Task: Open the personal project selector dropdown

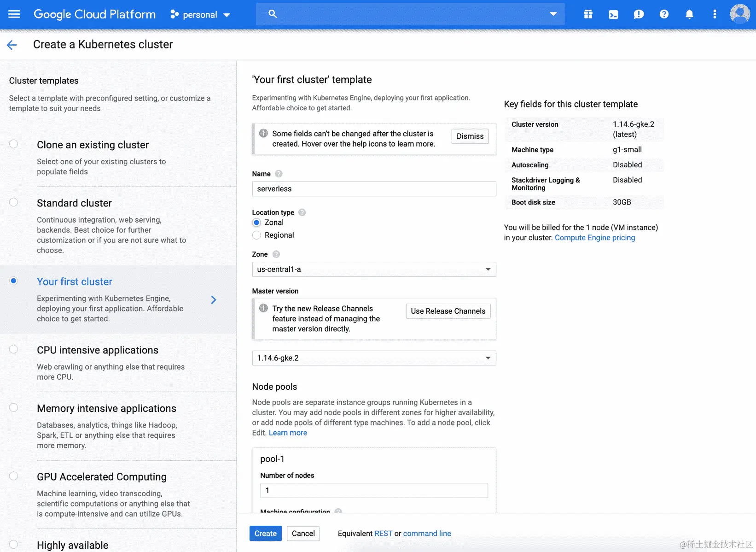Action: point(200,14)
